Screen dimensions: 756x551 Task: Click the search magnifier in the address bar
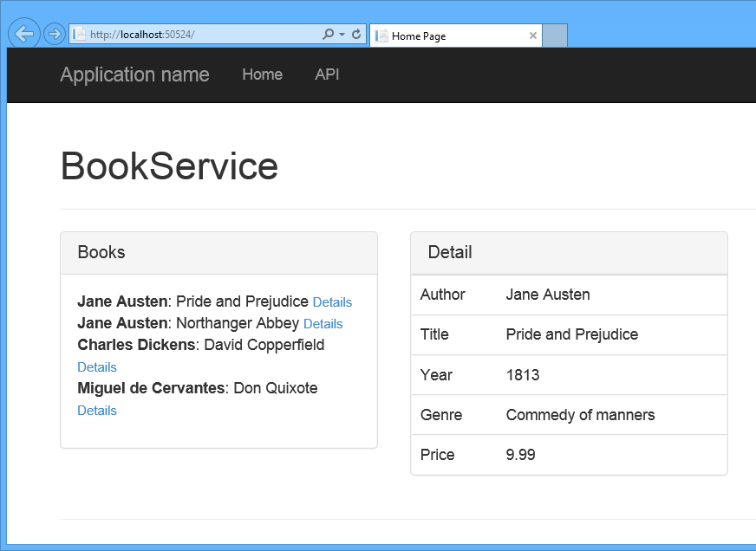[x=327, y=35]
